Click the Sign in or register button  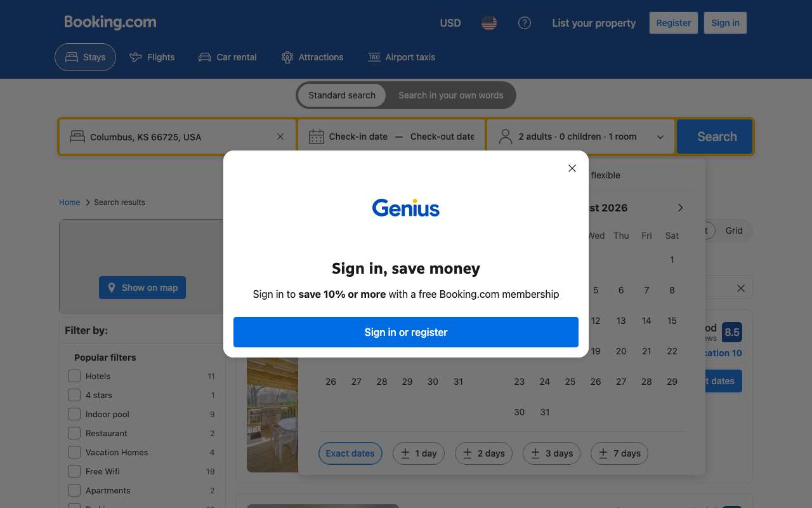(406, 332)
